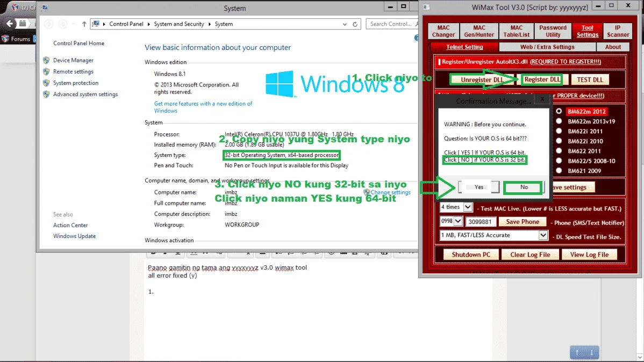Click the Change settings shield icon
644x362 pixels.
coord(367,192)
